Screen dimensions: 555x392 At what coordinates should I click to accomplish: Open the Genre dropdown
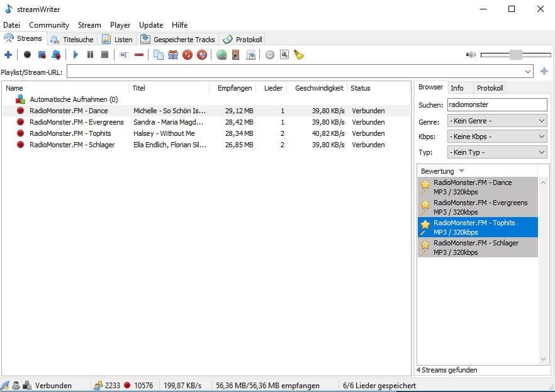click(497, 121)
